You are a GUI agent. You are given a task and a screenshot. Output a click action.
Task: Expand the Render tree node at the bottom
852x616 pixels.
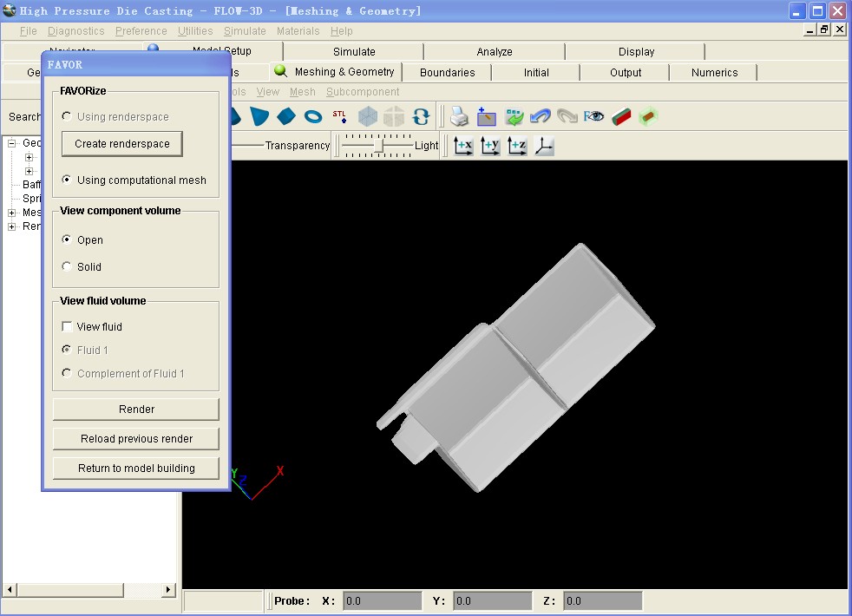tap(12, 226)
